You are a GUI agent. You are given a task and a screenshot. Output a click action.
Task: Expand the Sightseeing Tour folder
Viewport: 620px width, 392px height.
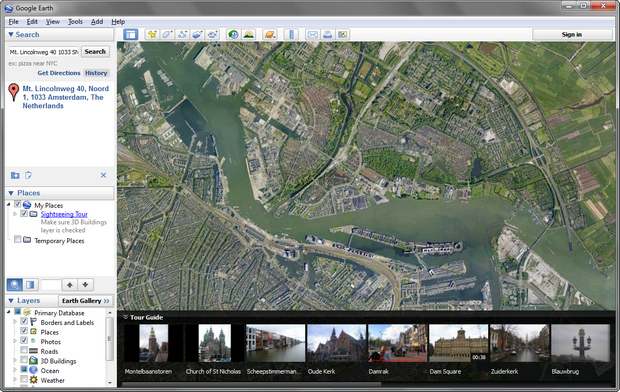[15, 214]
